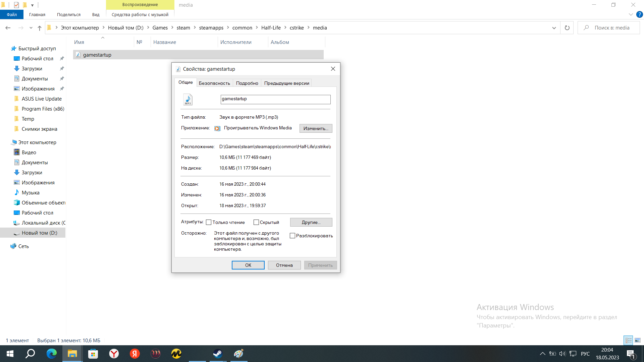The image size is (644, 362).
Task: Enable the 'Только чтение' checkbox
Action: click(x=209, y=222)
